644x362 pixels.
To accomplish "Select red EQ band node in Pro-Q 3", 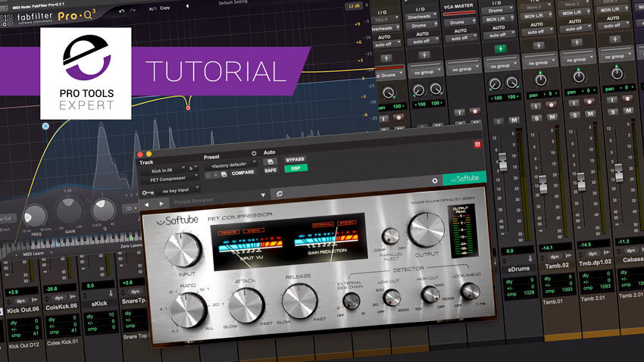I will point(188,108).
